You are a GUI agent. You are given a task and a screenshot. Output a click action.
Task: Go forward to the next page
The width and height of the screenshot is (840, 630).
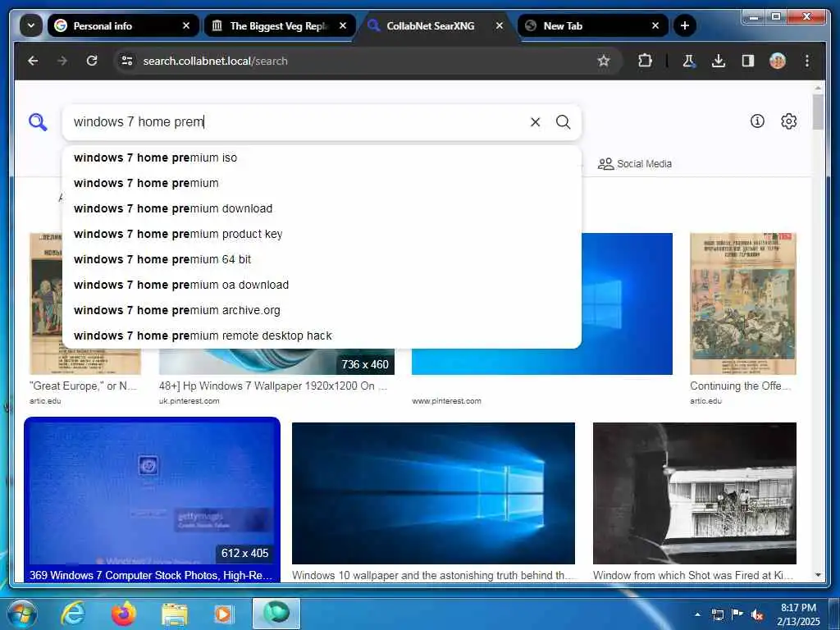pos(62,61)
